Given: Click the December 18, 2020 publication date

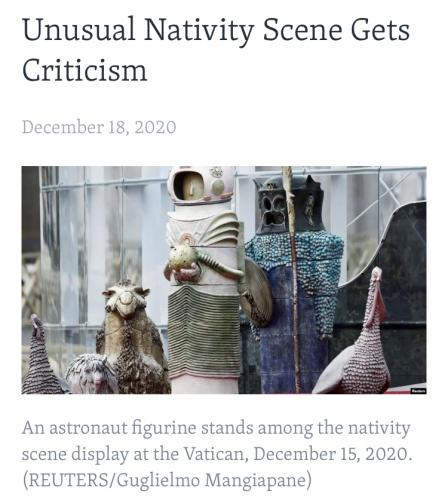Looking at the screenshot, I should 99,127.
